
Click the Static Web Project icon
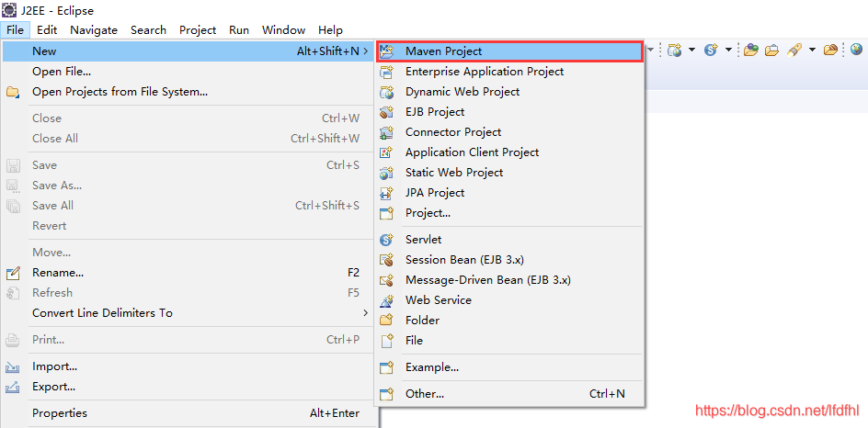coord(386,173)
